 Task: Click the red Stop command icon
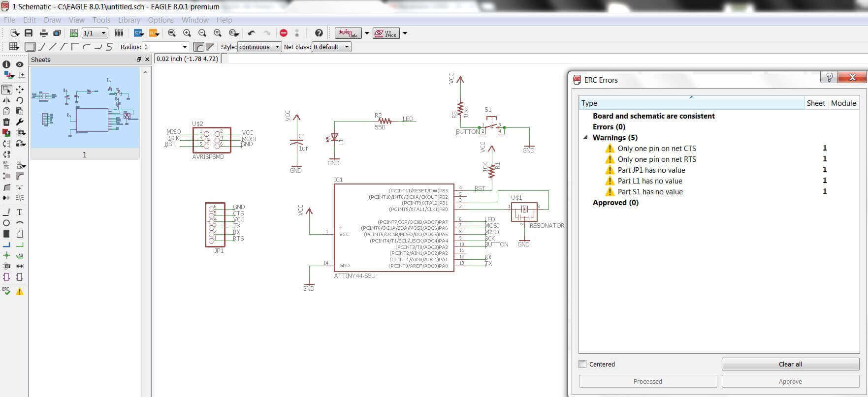click(283, 33)
